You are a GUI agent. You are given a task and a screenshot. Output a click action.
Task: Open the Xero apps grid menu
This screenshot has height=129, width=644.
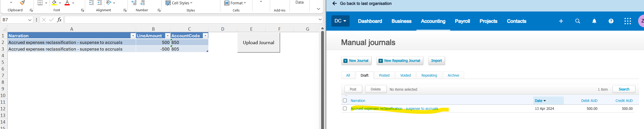pyautogui.click(x=628, y=21)
